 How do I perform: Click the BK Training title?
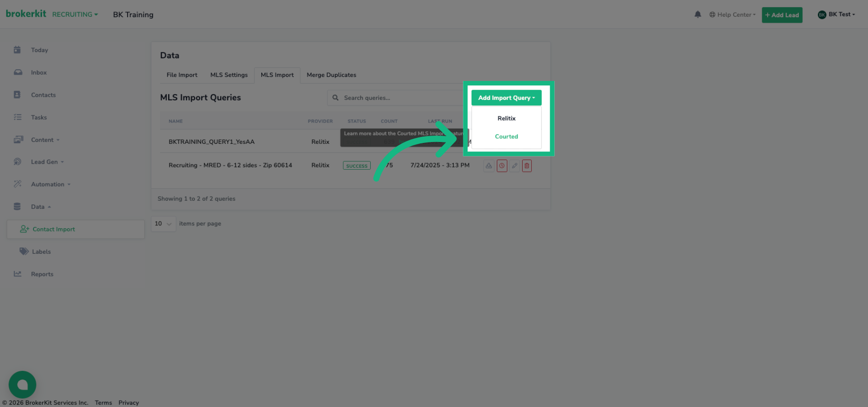click(x=133, y=14)
